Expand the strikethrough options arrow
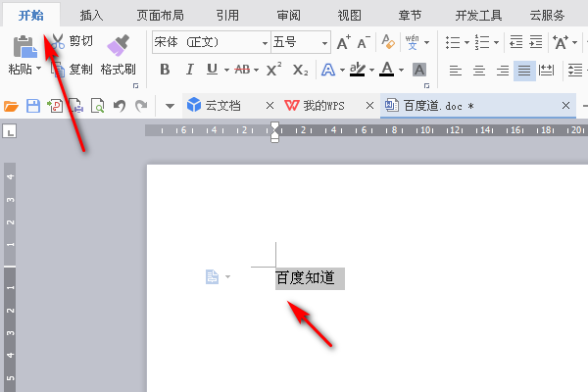 256,71
